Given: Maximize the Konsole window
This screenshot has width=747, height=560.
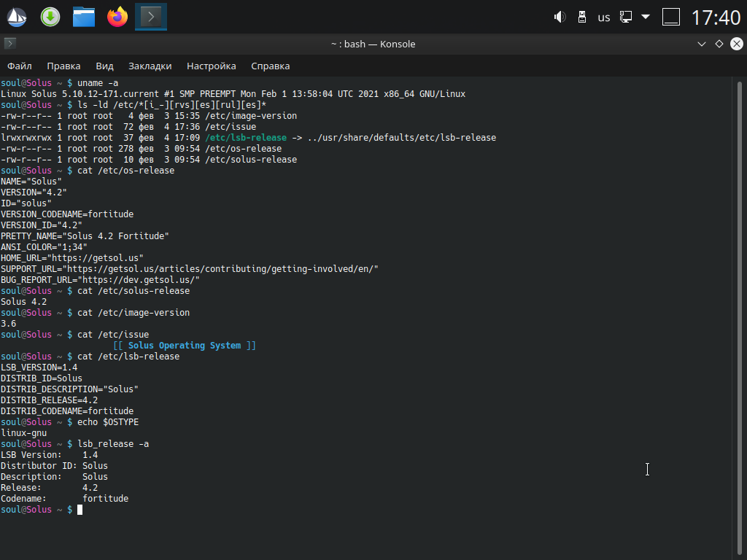Looking at the screenshot, I should click(x=719, y=44).
